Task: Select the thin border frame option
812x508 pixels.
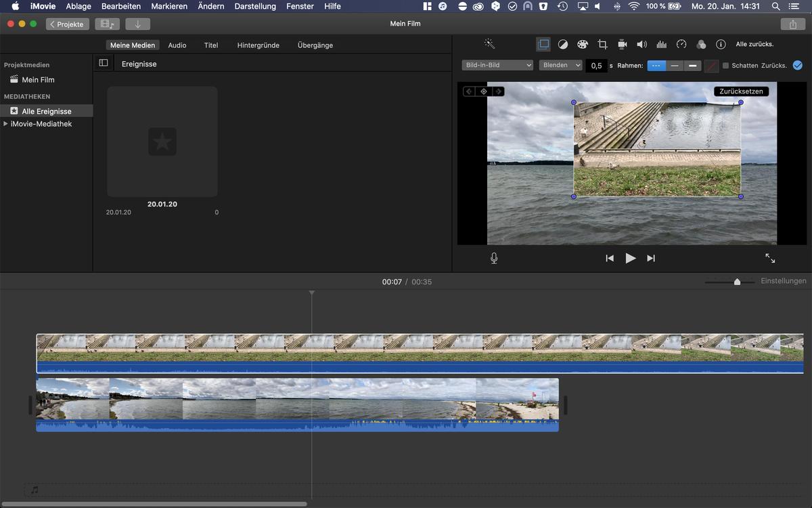Action: (675, 66)
